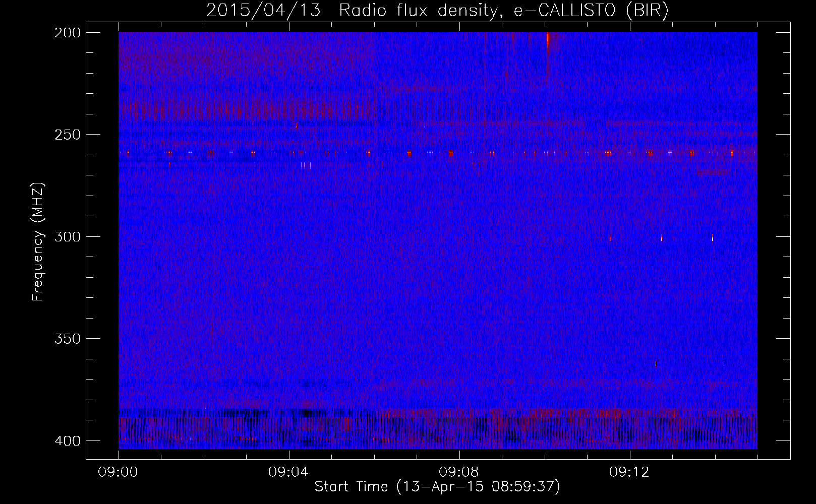Click the 09:04 time tick label

289,472
